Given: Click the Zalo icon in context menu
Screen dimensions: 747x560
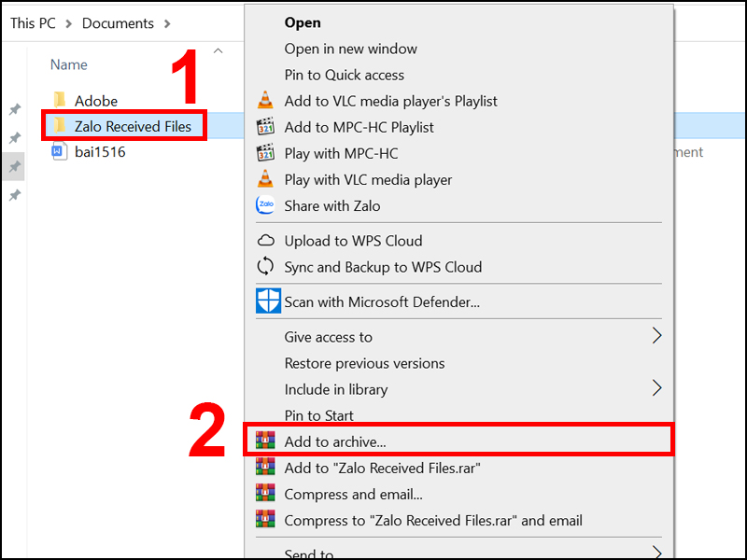Looking at the screenshot, I should (x=266, y=205).
